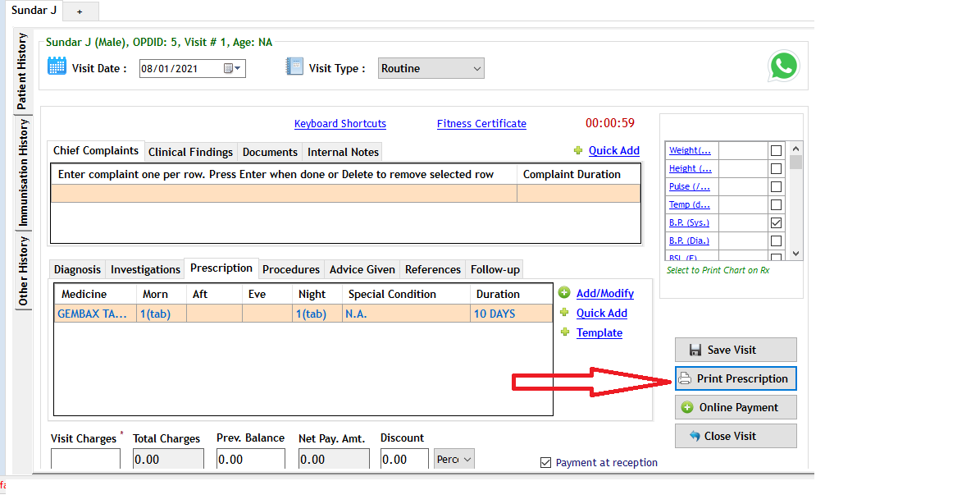This screenshot has width=980, height=504.
Task: Click the printer icon on Print Prescription
Action: [684, 378]
